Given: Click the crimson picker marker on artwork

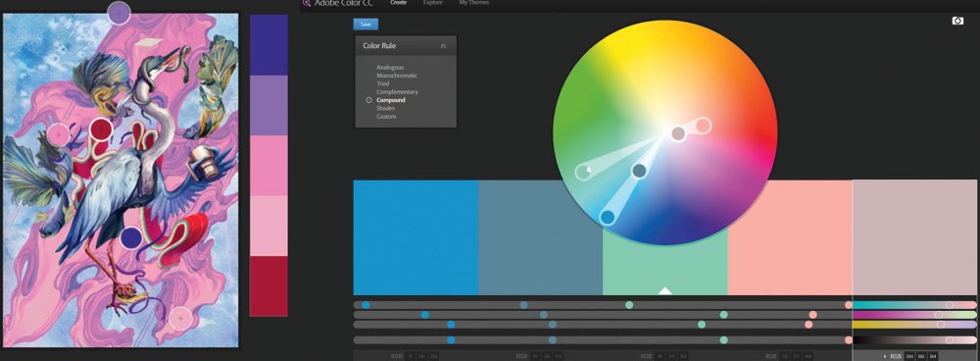Looking at the screenshot, I should [x=101, y=129].
